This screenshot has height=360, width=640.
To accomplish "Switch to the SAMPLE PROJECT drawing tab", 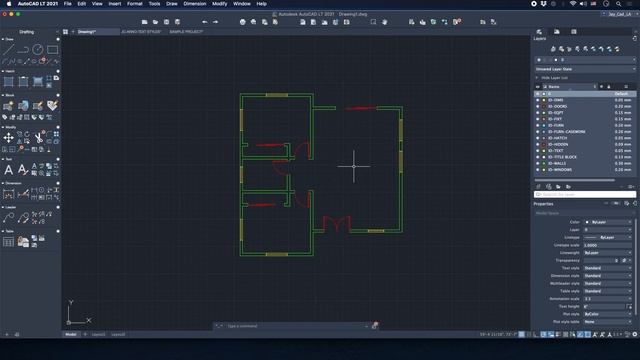I will 186,31.
